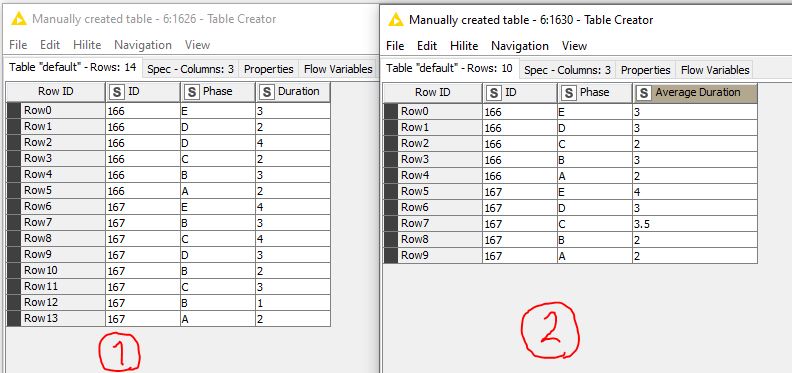Screen dimensions: 792x373
Task: Click ID cell 166 in Row3, window 6:1626
Action: pos(143,158)
